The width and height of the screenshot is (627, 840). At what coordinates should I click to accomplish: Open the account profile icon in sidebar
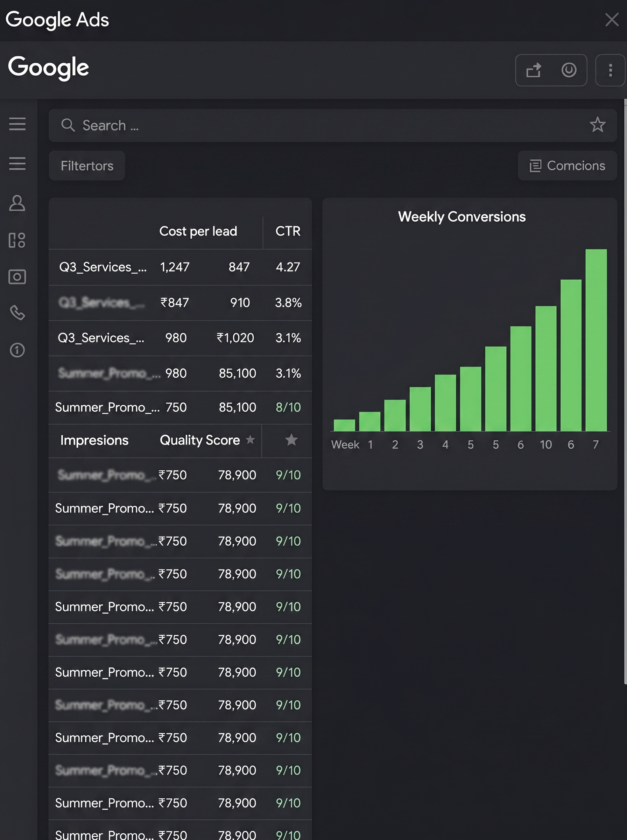[17, 203]
